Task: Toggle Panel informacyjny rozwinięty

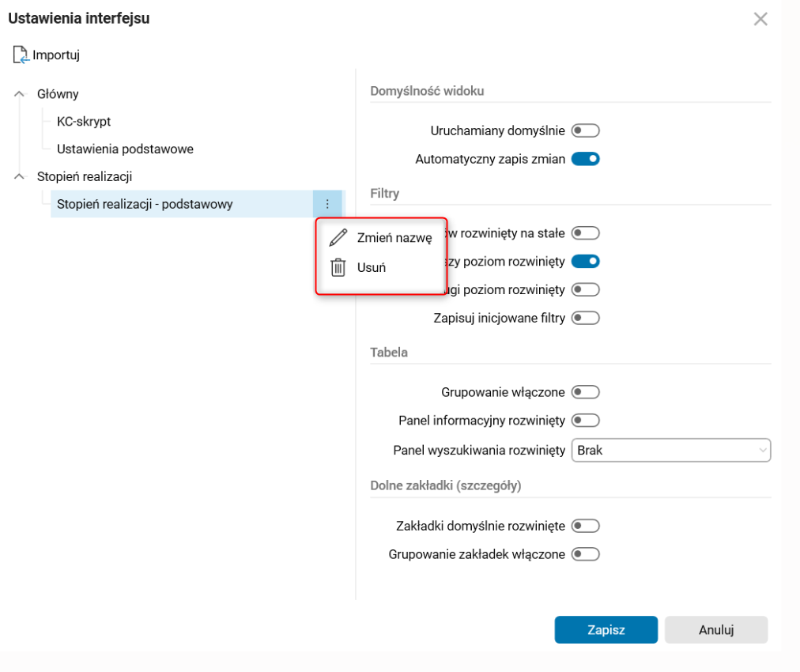Action: coord(586,421)
